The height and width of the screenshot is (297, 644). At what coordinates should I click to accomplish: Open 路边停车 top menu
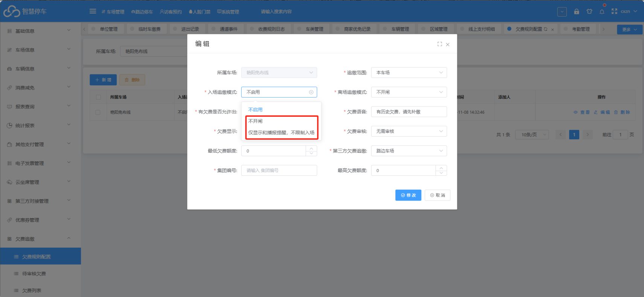click(x=142, y=12)
